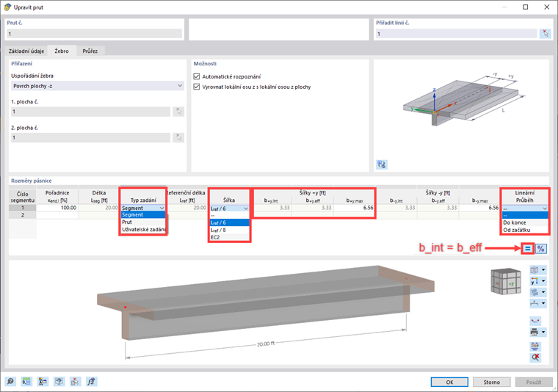Switch to Průřez tab

90,51
